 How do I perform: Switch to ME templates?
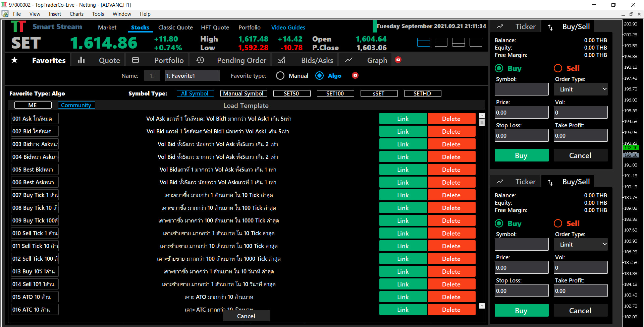[x=33, y=105]
